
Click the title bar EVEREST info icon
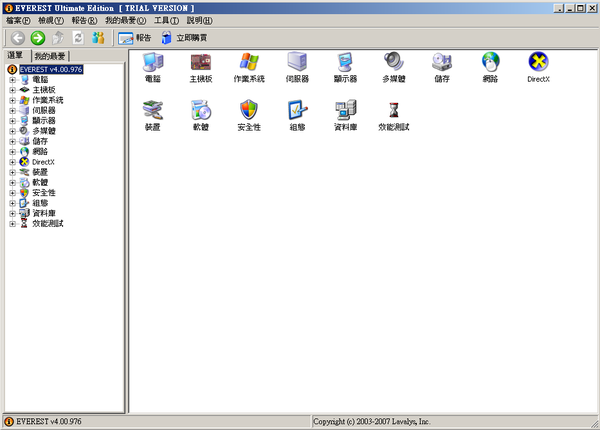tap(9, 8)
